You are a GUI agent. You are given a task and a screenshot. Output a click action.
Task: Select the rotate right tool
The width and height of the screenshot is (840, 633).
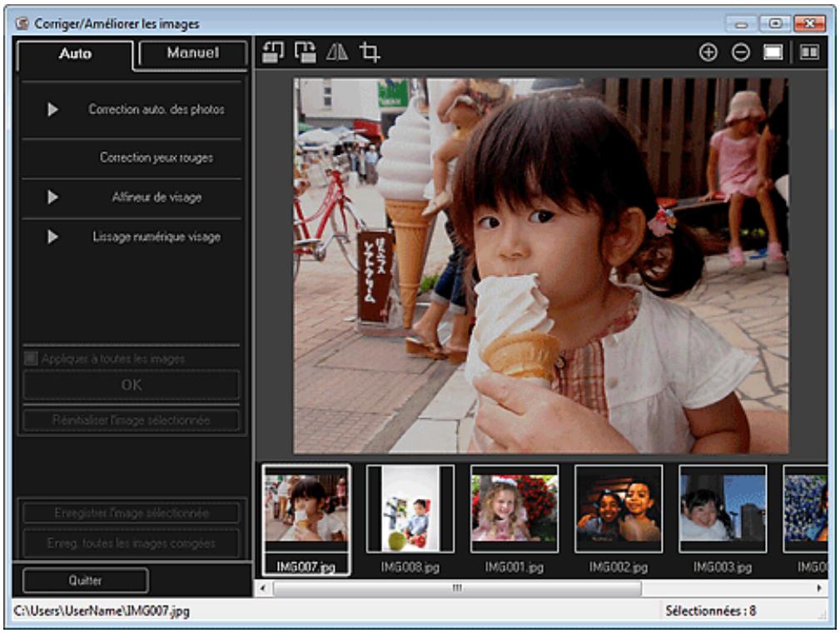pyautogui.click(x=306, y=51)
